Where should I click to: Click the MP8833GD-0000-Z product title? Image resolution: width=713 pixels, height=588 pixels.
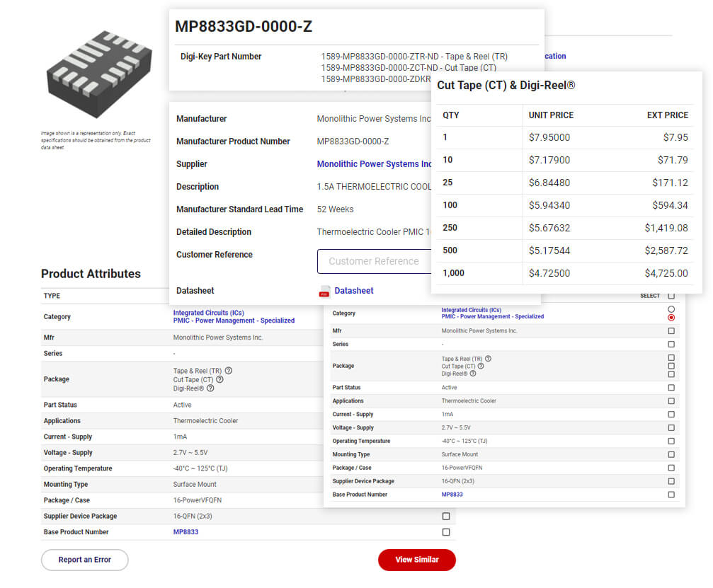click(x=244, y=26)
